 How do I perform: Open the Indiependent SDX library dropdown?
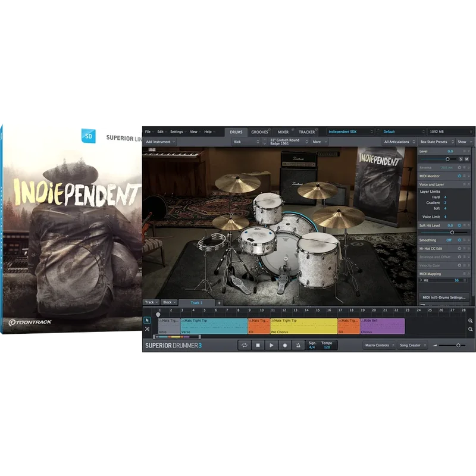350,131
